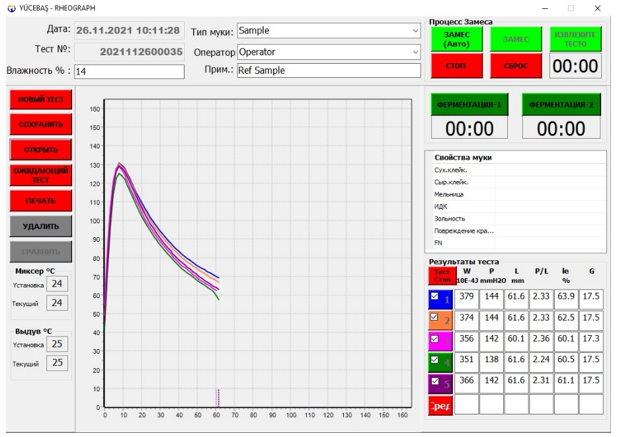
Task: Click the Влажность % input field
Action: tap(129, 71)
